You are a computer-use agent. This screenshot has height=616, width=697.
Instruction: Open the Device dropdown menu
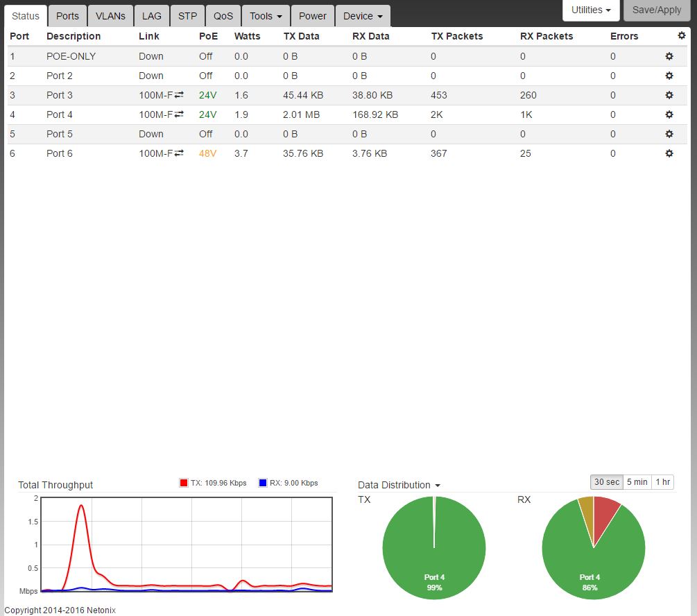pos(362,16)
